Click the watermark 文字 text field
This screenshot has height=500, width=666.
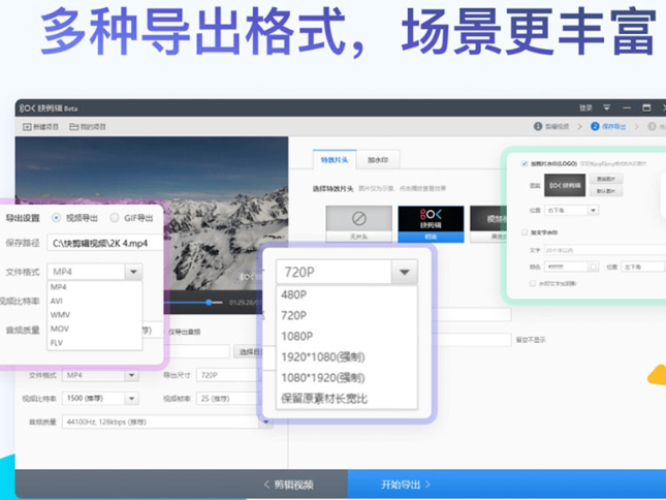pyautogui.click(x=605, y=250)
